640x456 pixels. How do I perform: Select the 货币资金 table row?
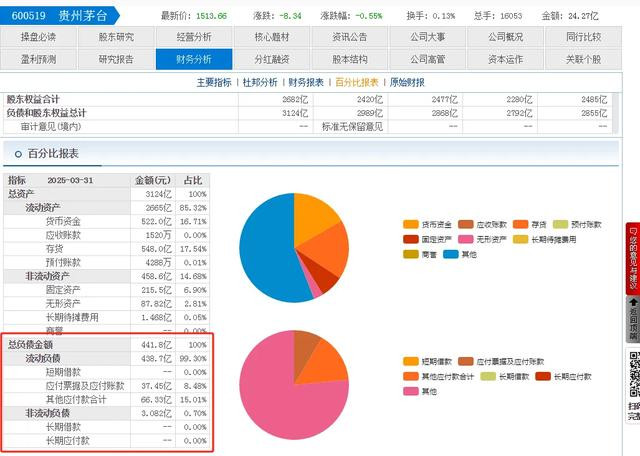tap(107, 222)
